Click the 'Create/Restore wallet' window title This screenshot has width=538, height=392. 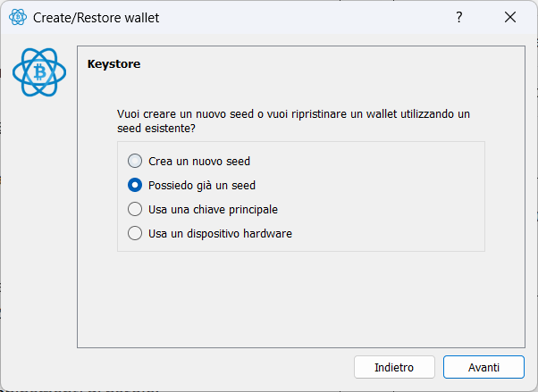[x=97, y=18]
